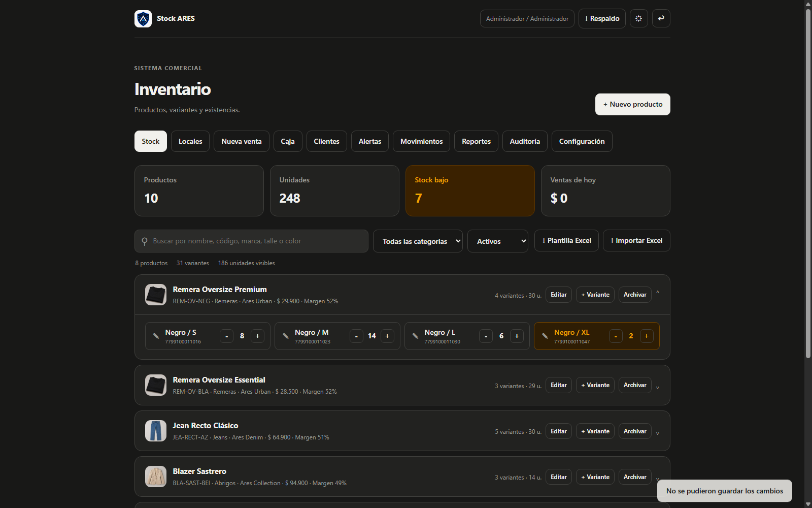
Task: Archive Jean Recto Clásico
Action: pos(635,431)
